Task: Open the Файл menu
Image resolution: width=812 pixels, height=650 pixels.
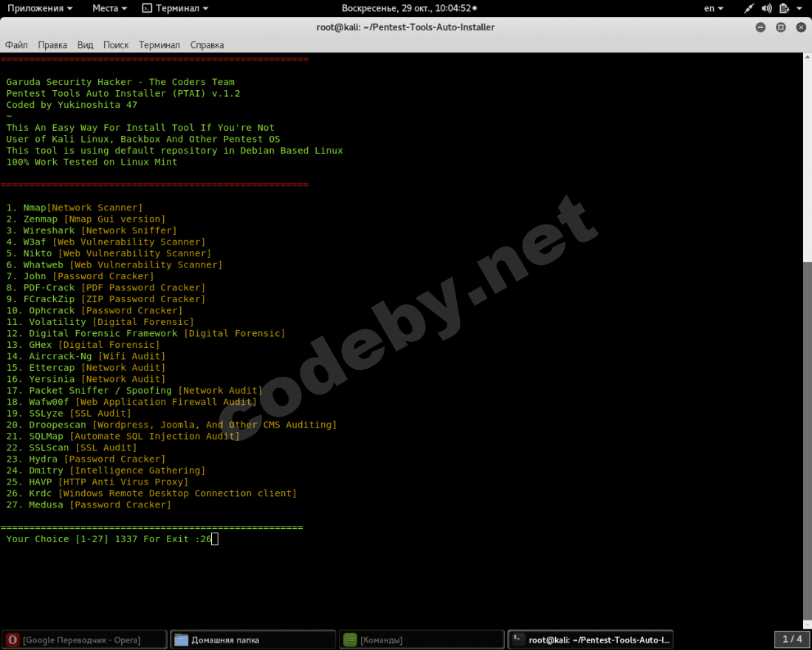Action: click(16, 45)
